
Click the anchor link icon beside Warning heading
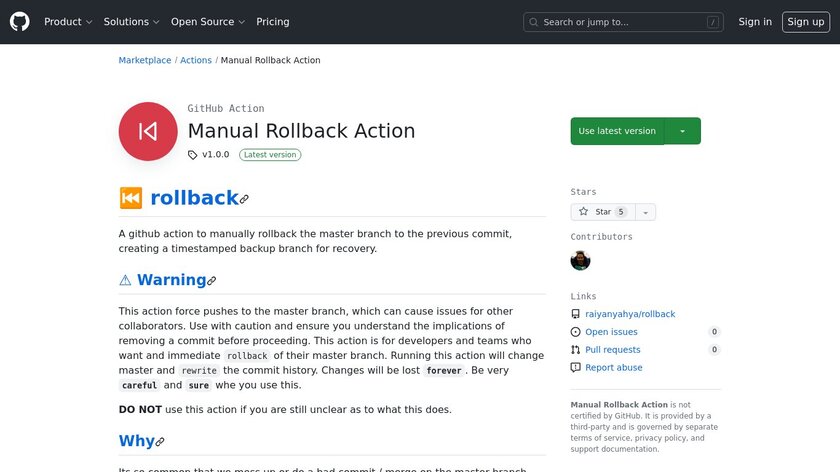point(211,281)
